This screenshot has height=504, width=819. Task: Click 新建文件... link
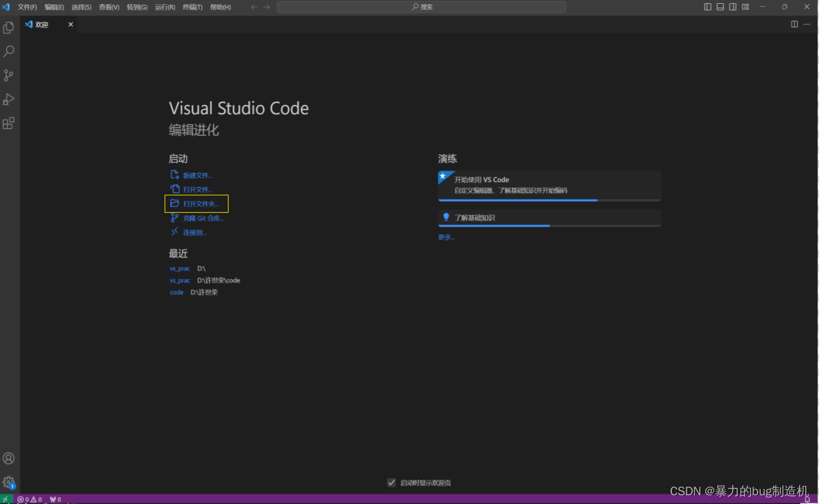click(191, 175)
